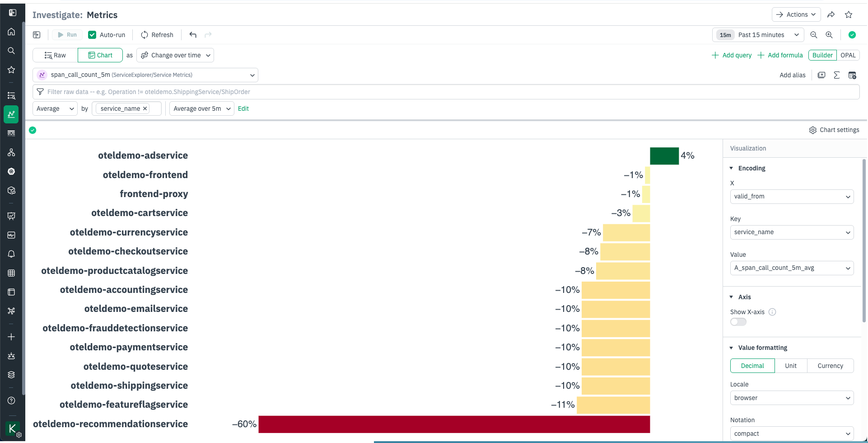The width and height of the screenshot is (868, 443).
Task: Open Log Explorer list icon in sidebar
Action: tap(11, 95)
